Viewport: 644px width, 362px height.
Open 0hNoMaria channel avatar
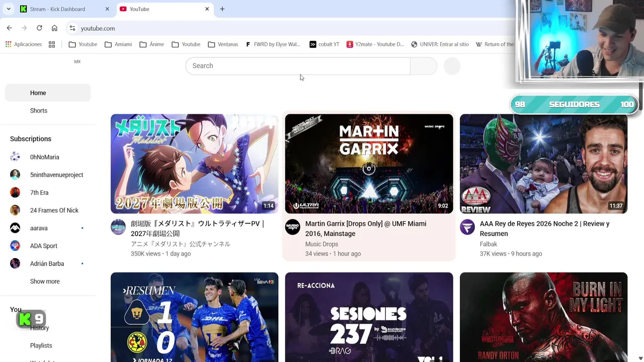tap(15, 157)
